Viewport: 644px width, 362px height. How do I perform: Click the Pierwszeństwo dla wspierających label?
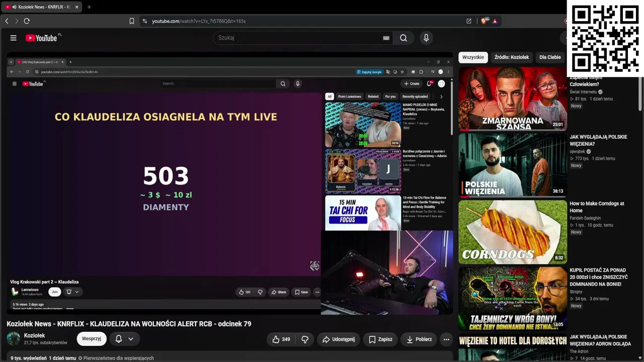click(x=116, y=358)
